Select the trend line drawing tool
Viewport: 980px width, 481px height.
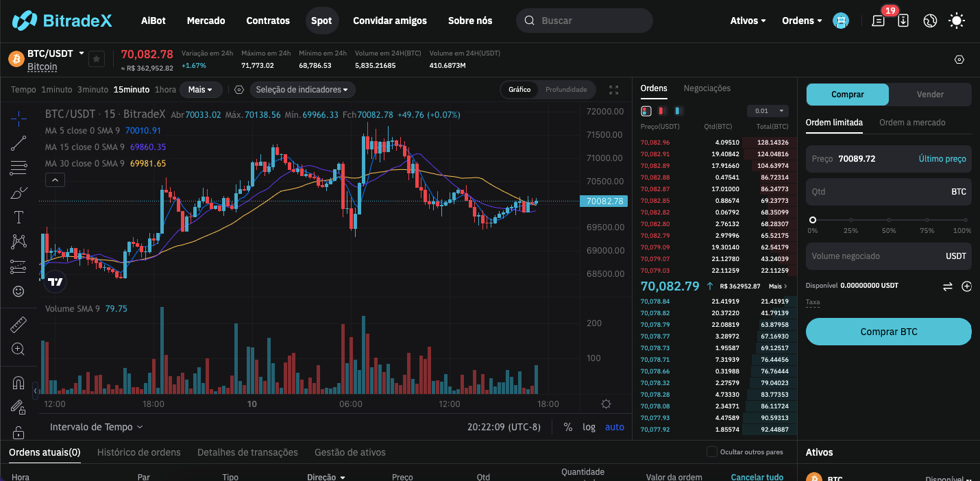click(x=19, y=143)
